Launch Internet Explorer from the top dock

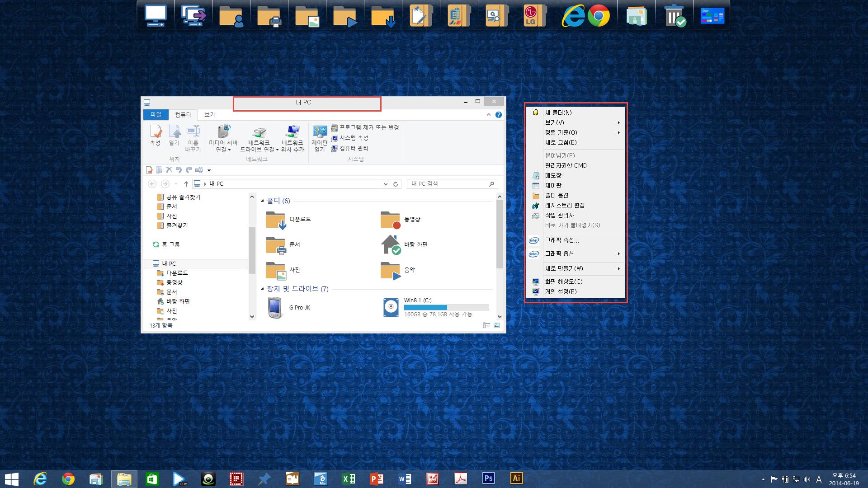(573, 16)
